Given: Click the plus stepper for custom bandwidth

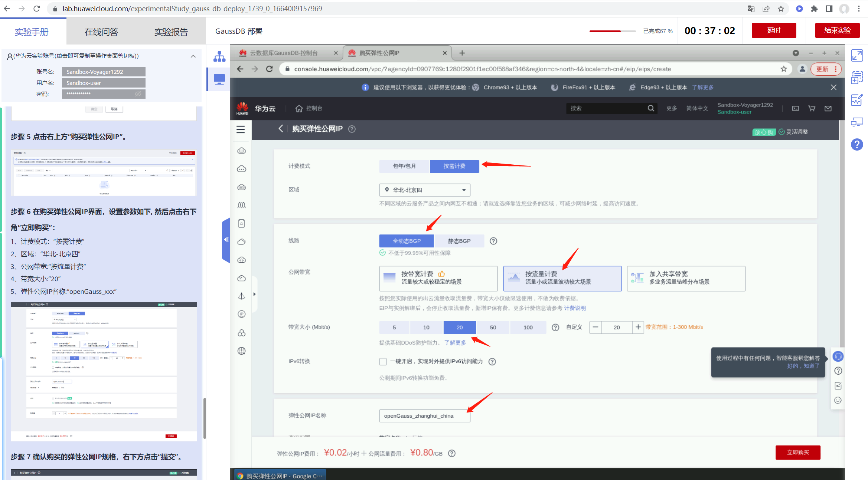Looking at the screenshot, I should (637, 327).
